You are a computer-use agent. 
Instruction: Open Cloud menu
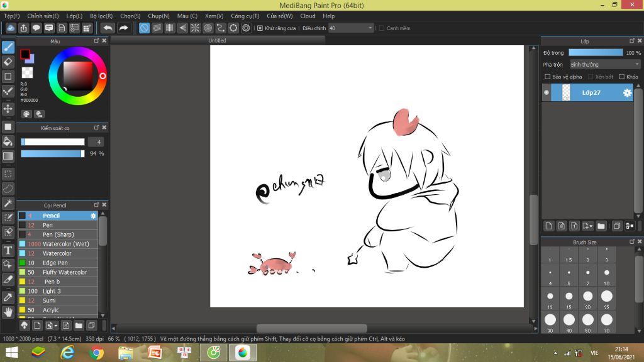[x=308, y=16]
